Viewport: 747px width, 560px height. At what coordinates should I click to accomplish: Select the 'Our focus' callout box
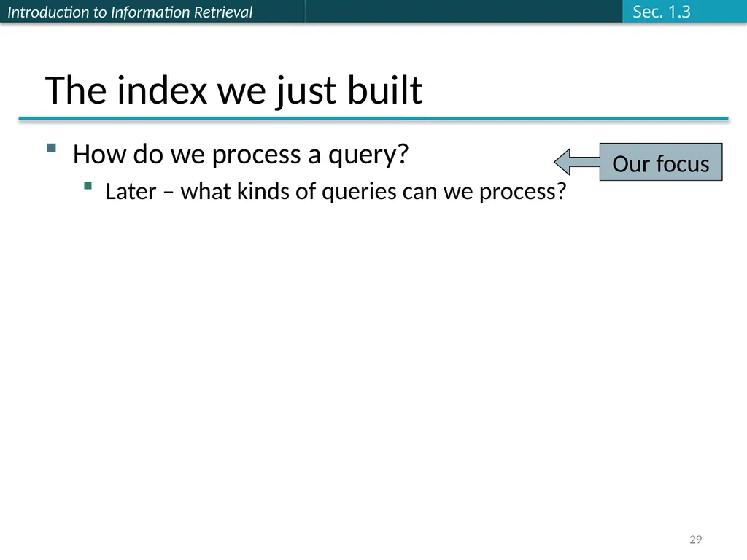tap(660, 162)
